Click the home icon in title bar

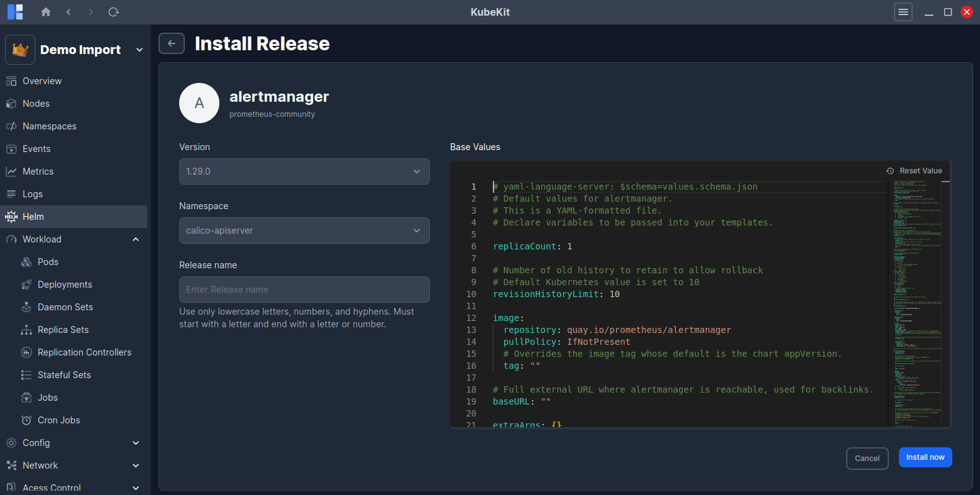(46, 12)
